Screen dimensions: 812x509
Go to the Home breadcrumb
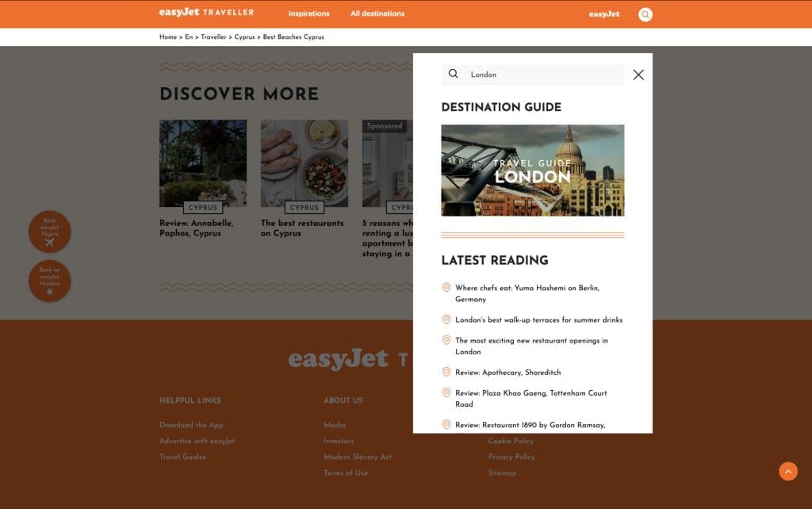point(168,36)
